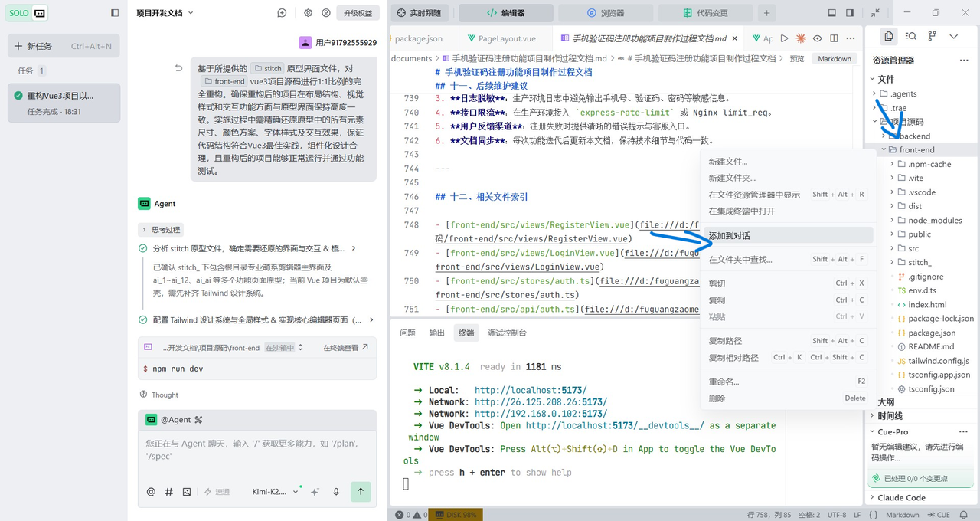Toggle the bottom panel layout icon
This screenshot has width=980, height=521.
(832, 13)
